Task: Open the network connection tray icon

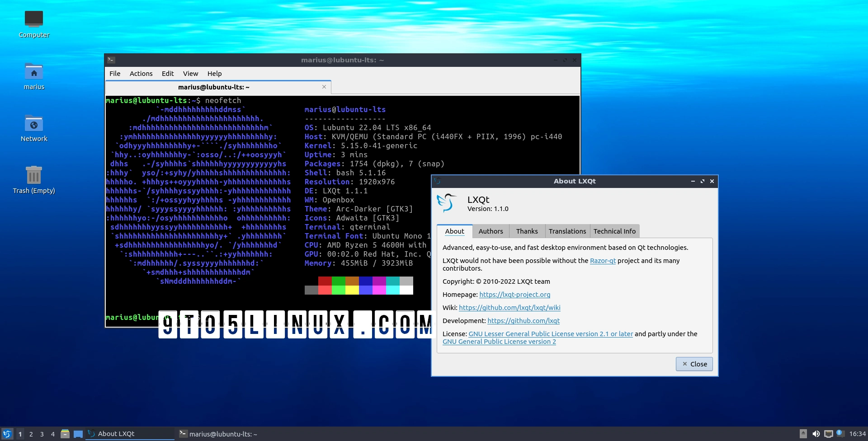Action: (829, 434)
